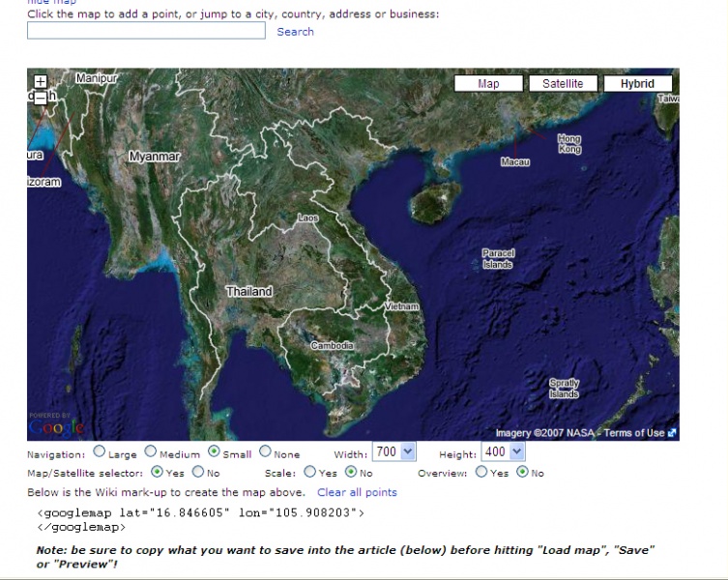Viewport: 728px width, 580px height.
Task: Click the Google logo on the map
Action: [x=56, y=425]
